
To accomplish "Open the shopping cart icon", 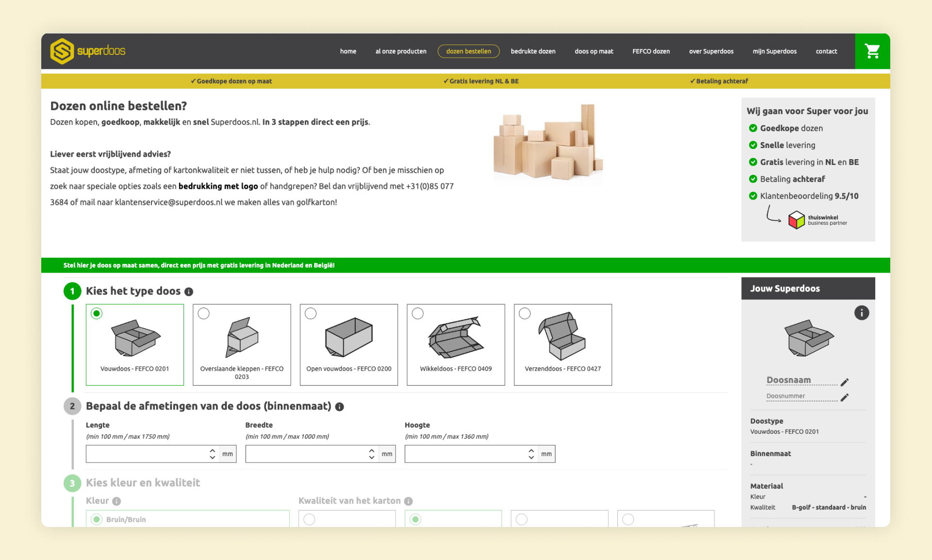I will coord(872,51).
